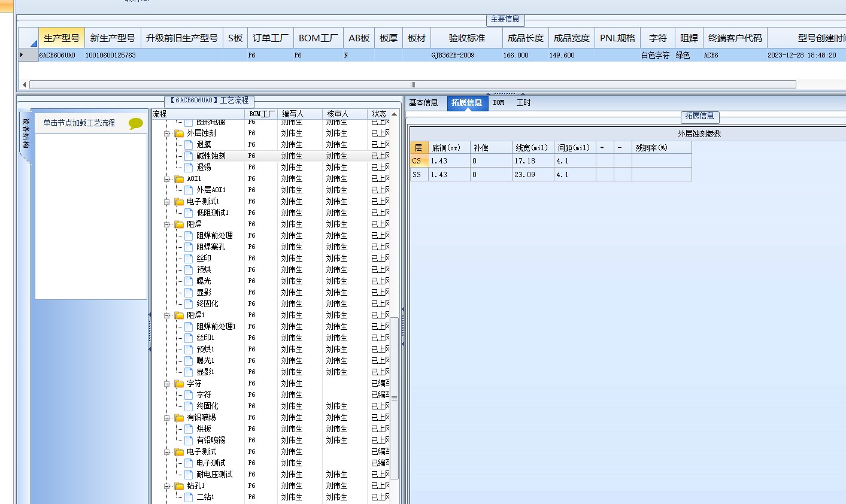The height and width of the screenshot is (504, 846).
Task: Click the document icon beside 耐电压测试
Action: pyautogui.click(x=189, y=474)
